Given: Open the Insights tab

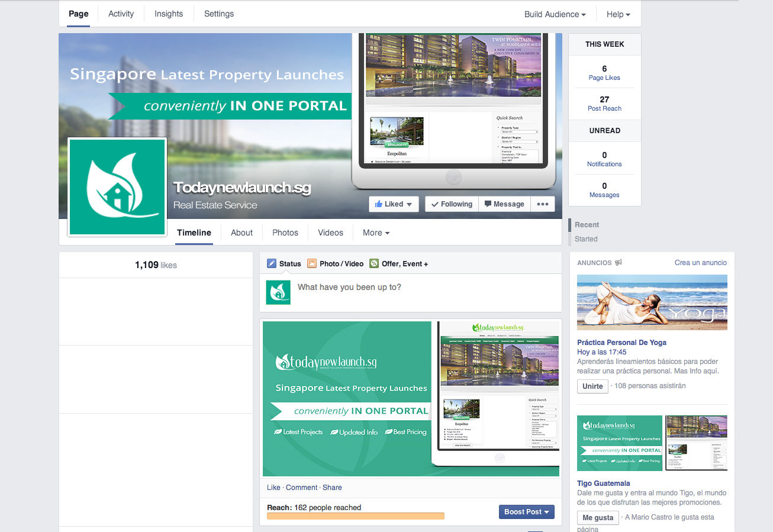Looking at the screenshot, I should [169, 14].
